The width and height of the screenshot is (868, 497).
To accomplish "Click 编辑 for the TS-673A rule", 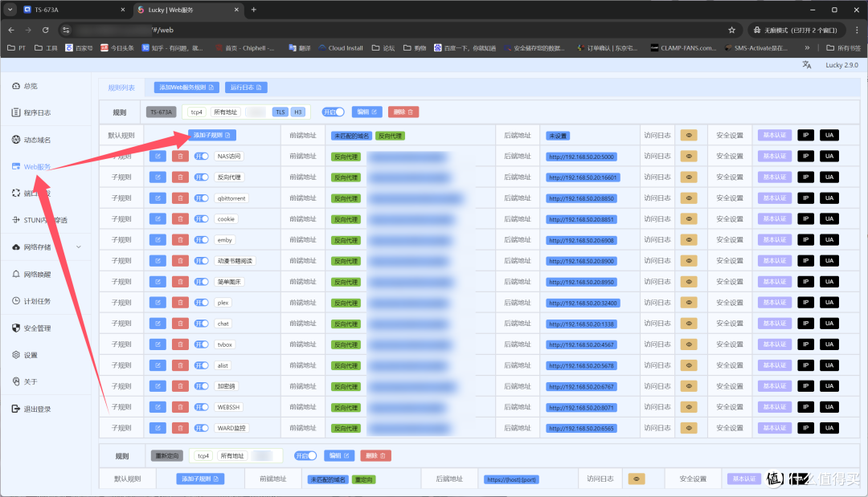I will pyautogui.click(x=367, y=112).
